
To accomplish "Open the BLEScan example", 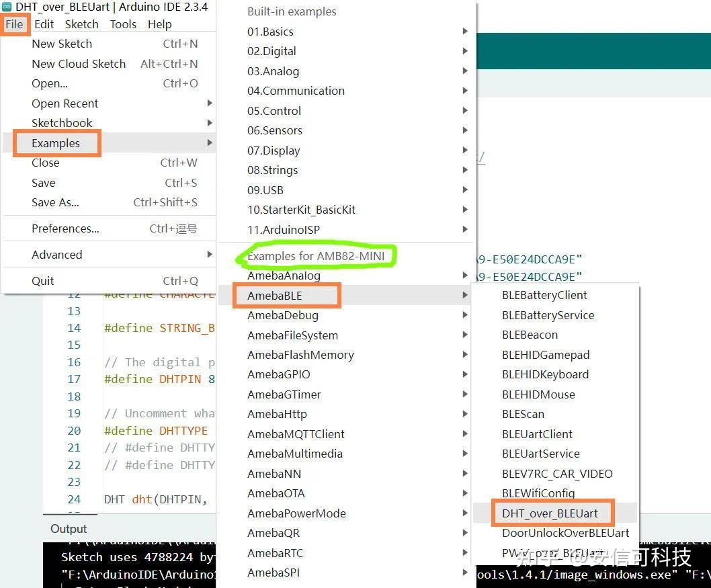I will [555, 414].
